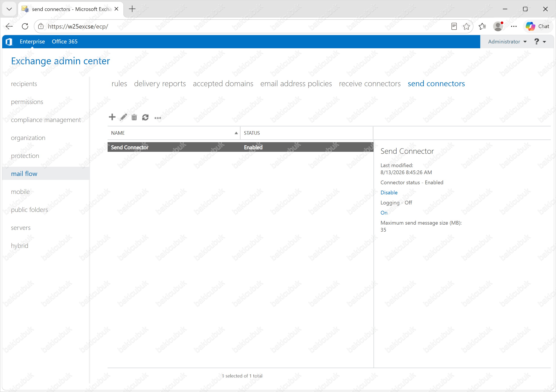
Task: Open mobile section
Action: tap(20, 192)
